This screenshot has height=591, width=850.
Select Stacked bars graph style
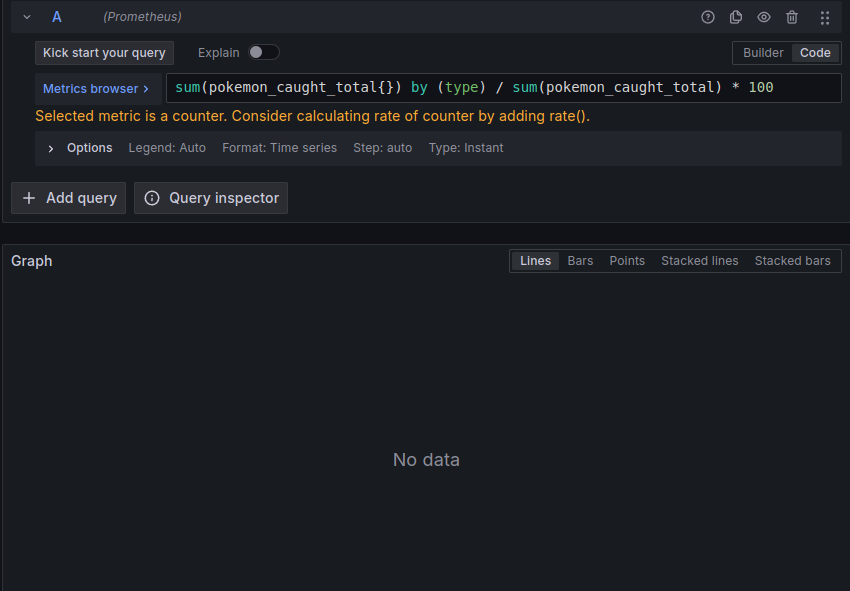[x=792, y=261]
